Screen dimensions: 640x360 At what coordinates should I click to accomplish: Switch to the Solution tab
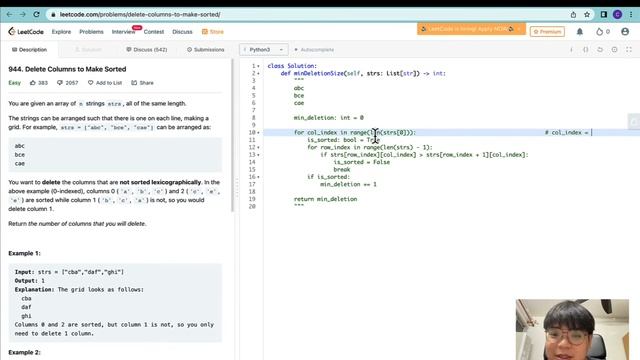[89, 50]
